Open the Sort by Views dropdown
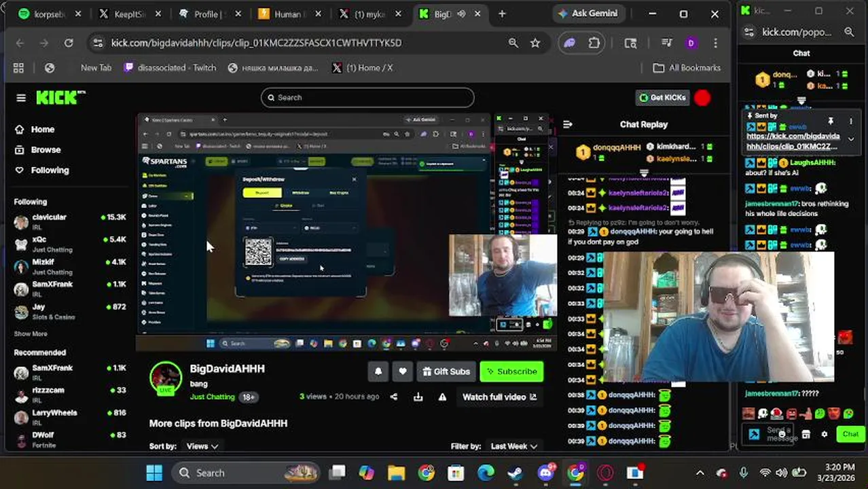Screen dimensions: 868x489 202,446
